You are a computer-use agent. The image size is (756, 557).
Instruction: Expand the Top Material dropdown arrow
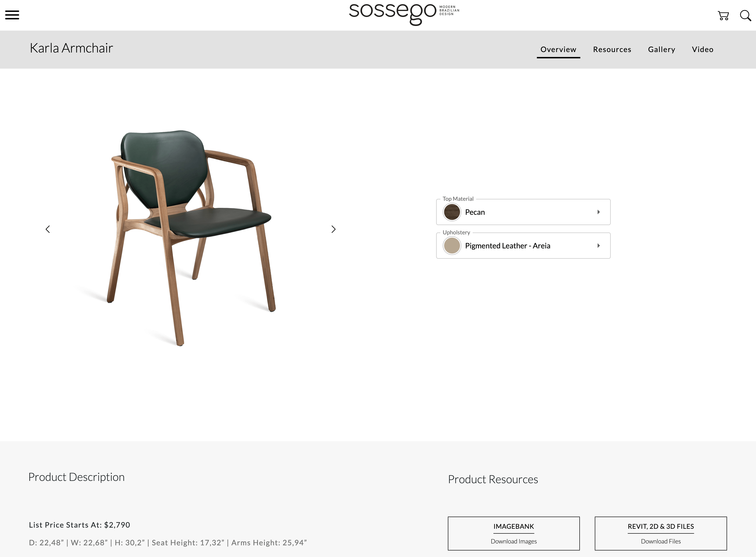(x=599, y=212)
